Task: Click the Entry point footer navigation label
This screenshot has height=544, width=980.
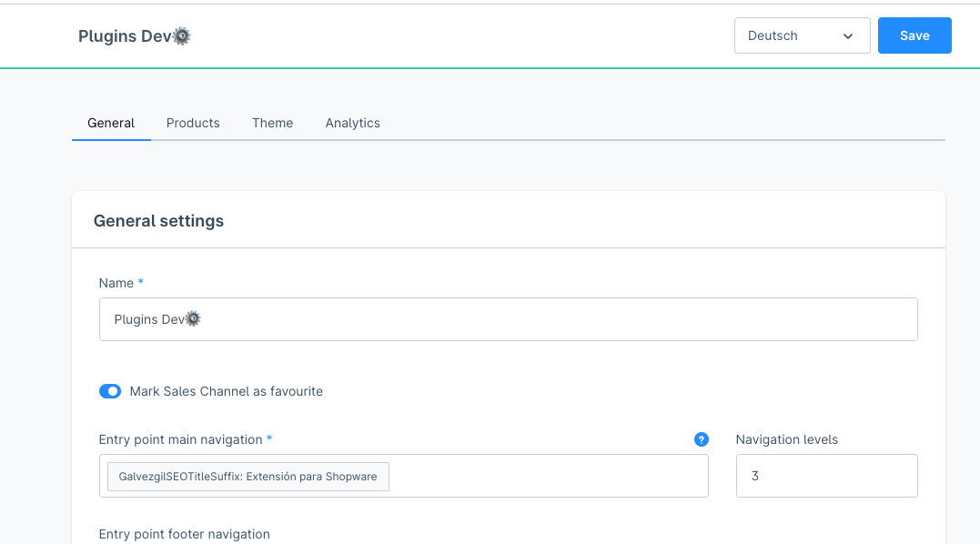Action: pos(185,535)
